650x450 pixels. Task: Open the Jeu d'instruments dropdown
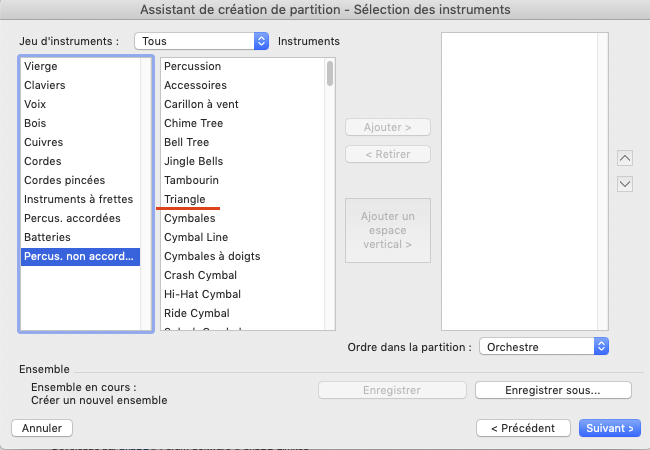point(202,41)
